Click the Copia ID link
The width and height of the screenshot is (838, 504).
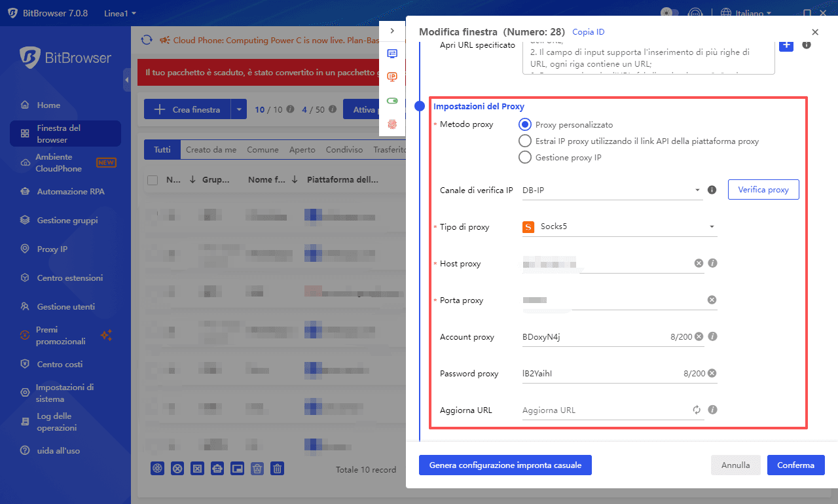point(588,31)
